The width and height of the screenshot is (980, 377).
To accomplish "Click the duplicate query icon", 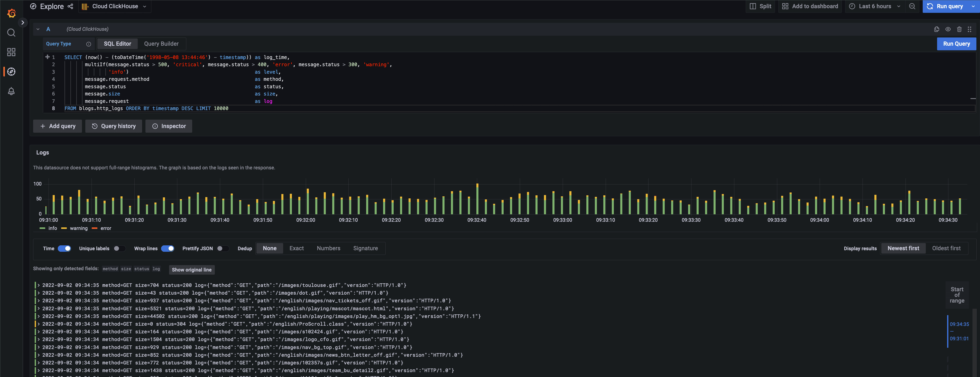I will (936, 29).
